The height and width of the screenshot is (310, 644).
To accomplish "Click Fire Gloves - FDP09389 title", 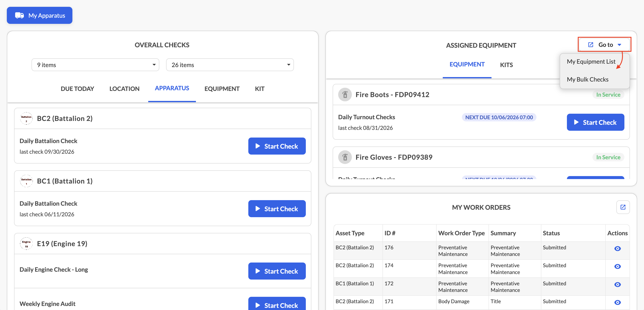I will coord(394,157).
